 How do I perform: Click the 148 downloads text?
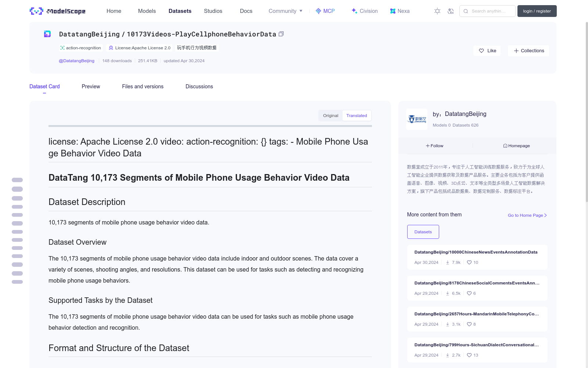pyautogui.click(x=117, y=61)
